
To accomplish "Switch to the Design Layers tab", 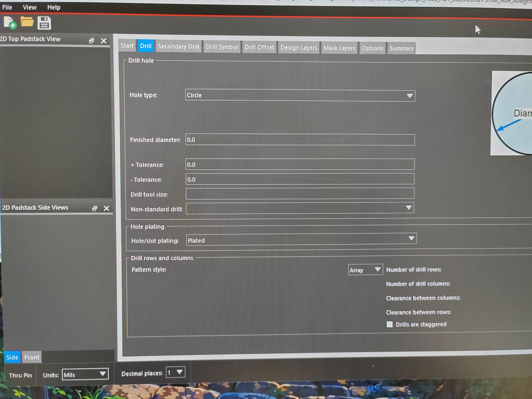I will (299, 48).
